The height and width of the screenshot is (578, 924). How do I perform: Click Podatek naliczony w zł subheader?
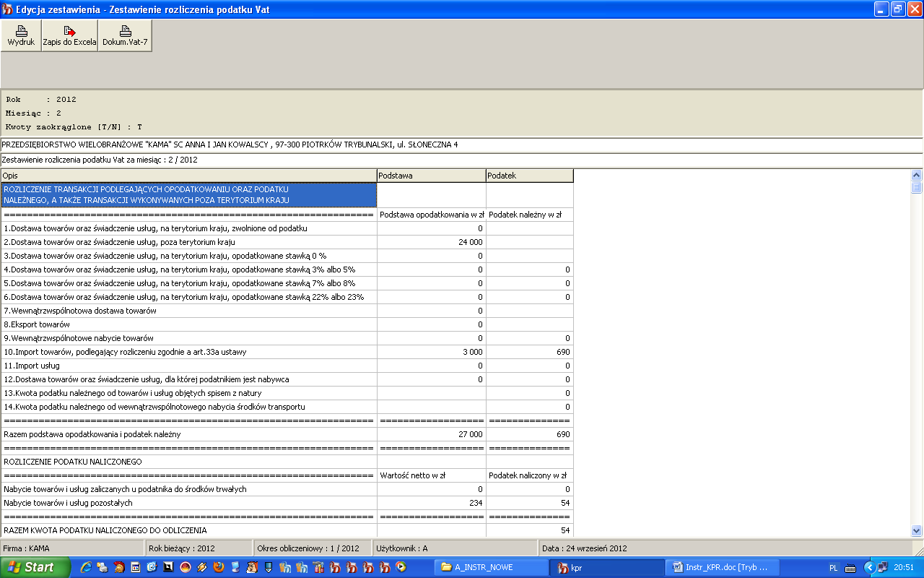[x=530, y=475]
